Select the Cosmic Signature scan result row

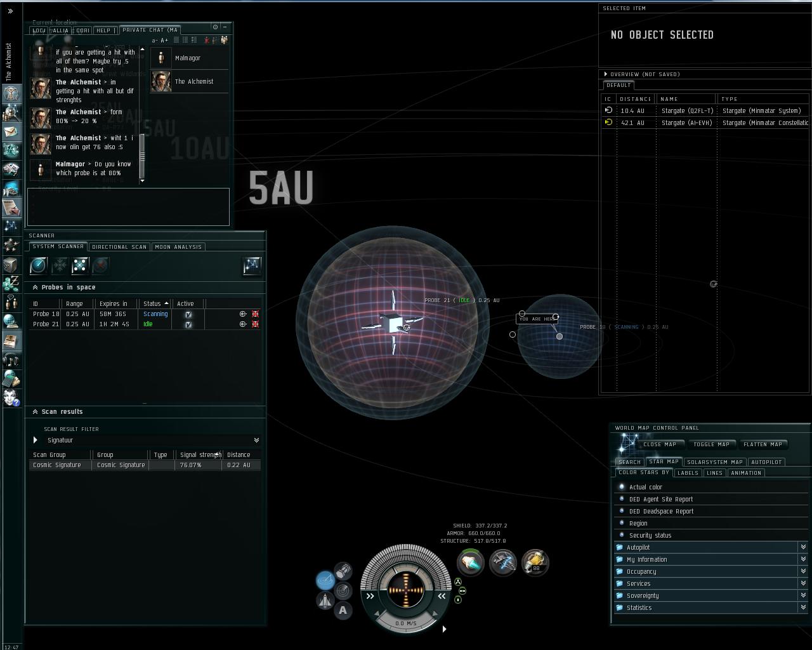point(145,465)
